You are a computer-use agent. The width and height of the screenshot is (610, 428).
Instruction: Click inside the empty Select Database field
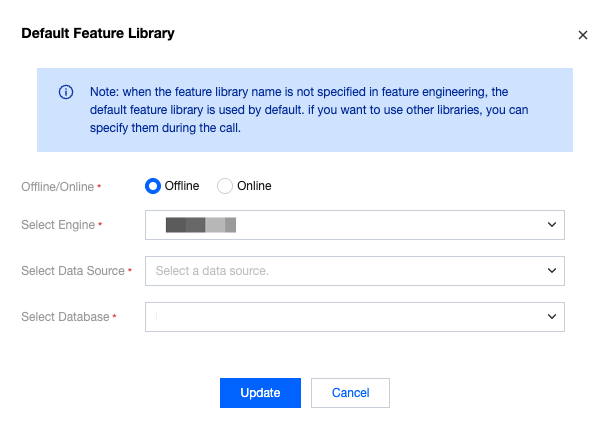click(x=340, y=317)
